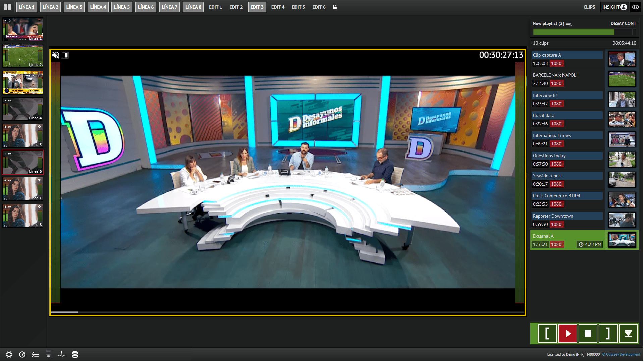Viewport: 644px width, 362px height.
Task: Click the grid layout icon top-left
Action: point(8,7)
